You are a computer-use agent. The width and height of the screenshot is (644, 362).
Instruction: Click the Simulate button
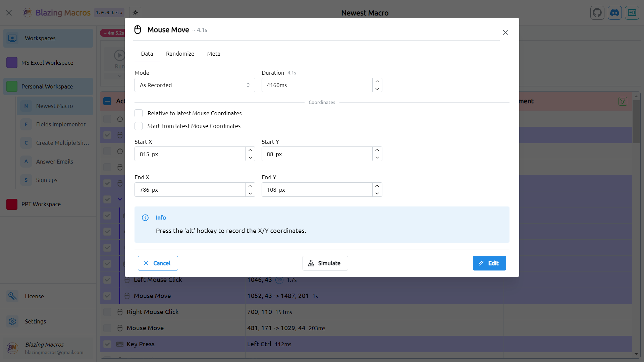325,263
